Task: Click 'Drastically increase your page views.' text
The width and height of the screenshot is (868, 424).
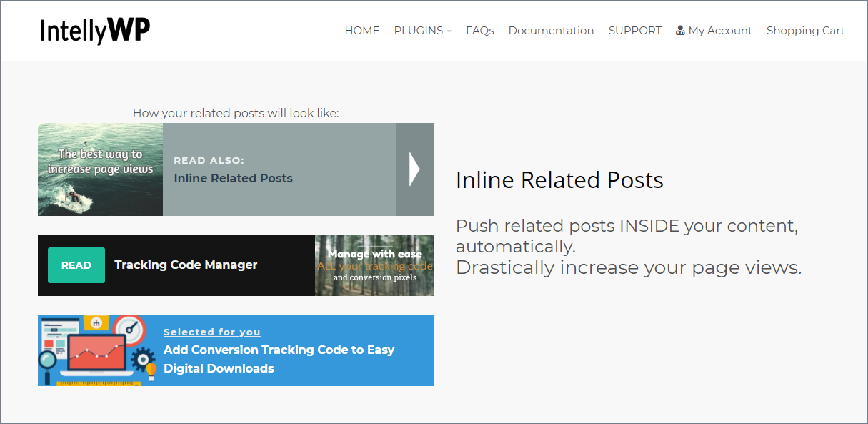Action: coord(629,267)
